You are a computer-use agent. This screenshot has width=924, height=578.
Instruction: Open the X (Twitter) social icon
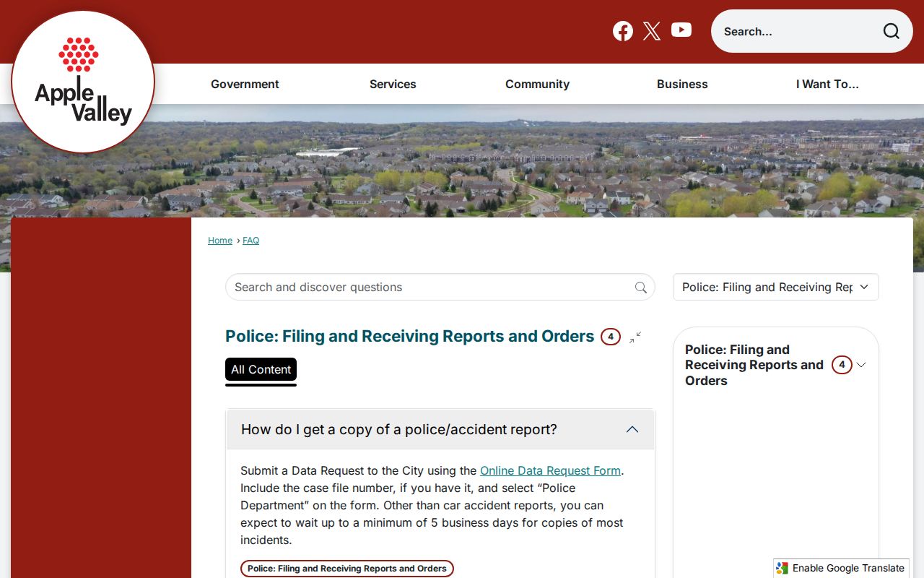[652, 31]
